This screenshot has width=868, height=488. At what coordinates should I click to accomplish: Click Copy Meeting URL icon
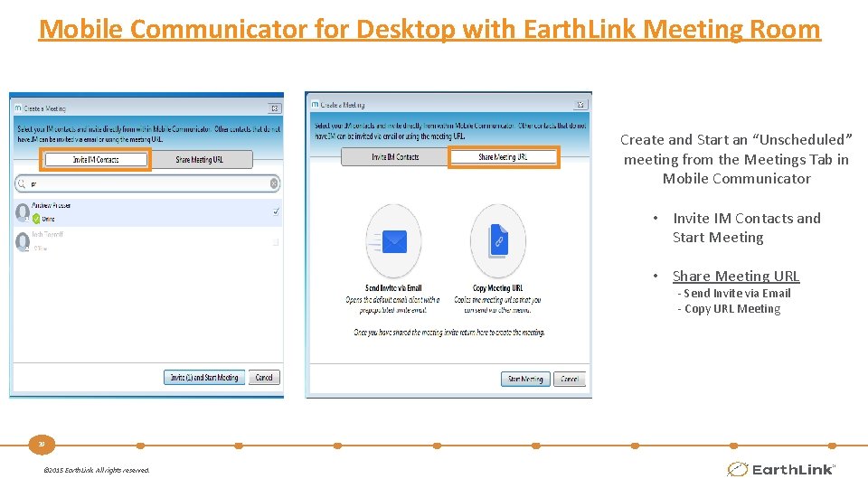pyautogui.click(x=497, y=241)
